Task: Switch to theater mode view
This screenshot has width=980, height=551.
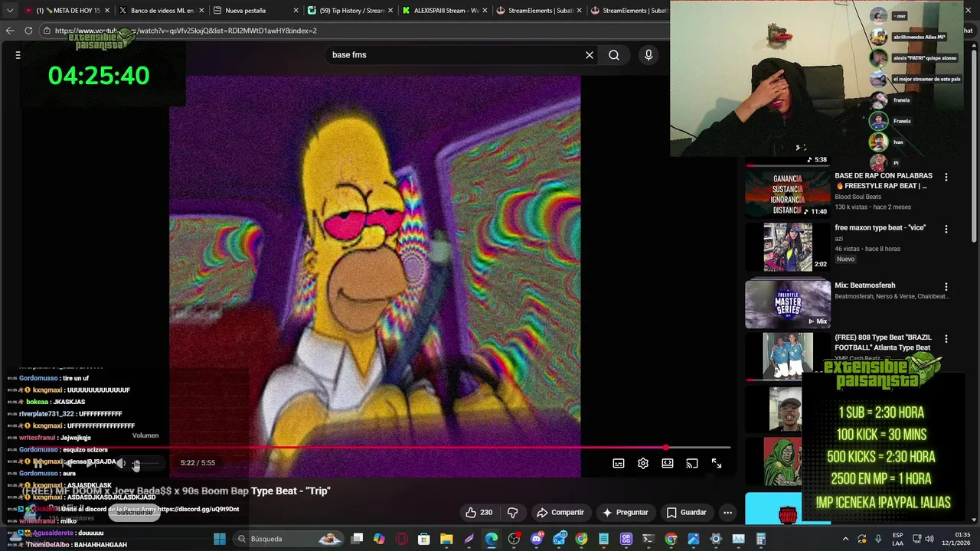Action: click(668, 463)
